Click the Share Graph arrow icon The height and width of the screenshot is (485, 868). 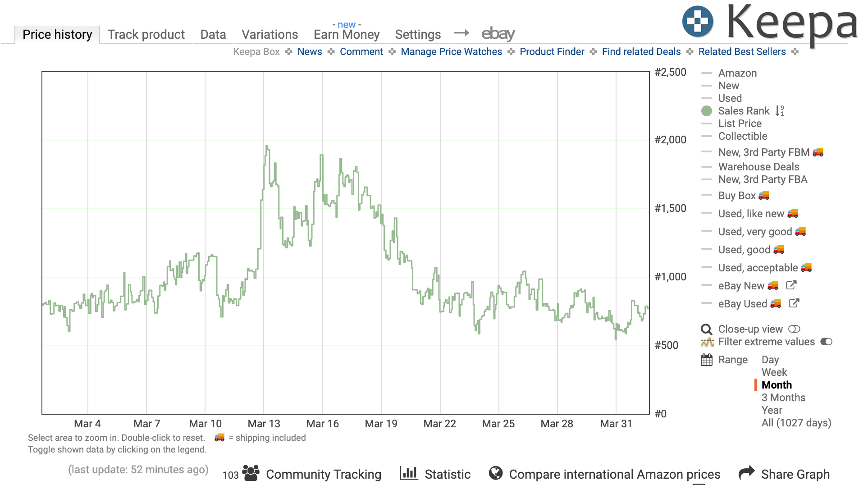click(x=746, y=473)
